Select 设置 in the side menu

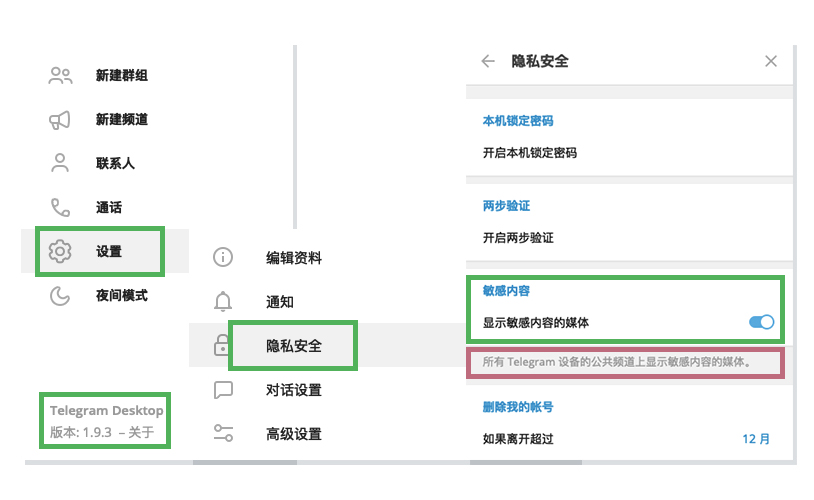point(109,251)
